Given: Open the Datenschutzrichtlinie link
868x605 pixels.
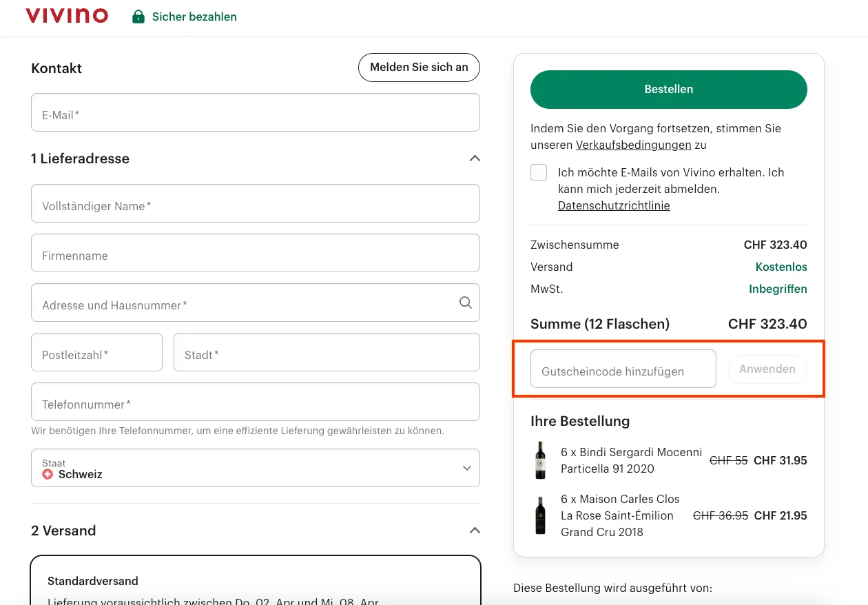Looking at the screenshot, I should click(x=614, y=205).
